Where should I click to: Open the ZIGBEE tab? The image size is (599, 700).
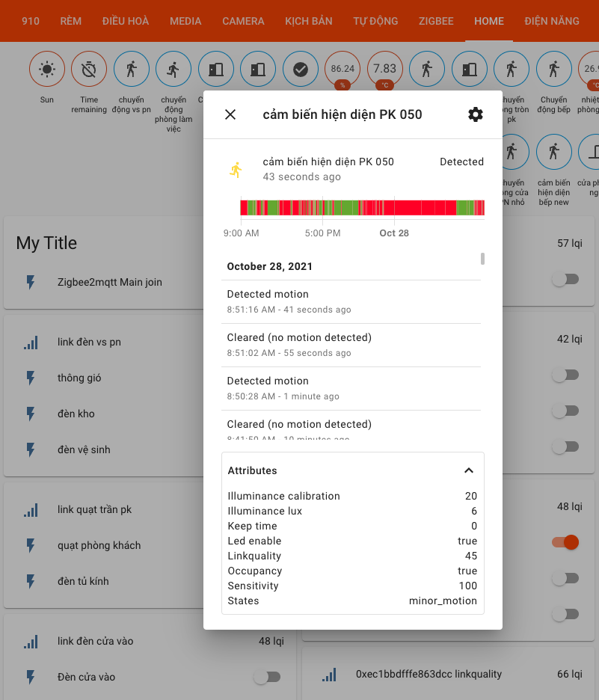click(434, 21)
